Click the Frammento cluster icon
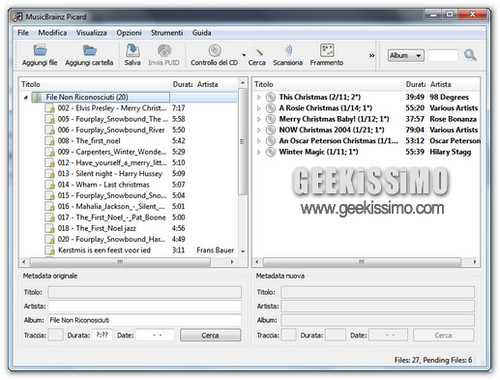The height and width of the screenshot is (380, 500). coord(327,51)
